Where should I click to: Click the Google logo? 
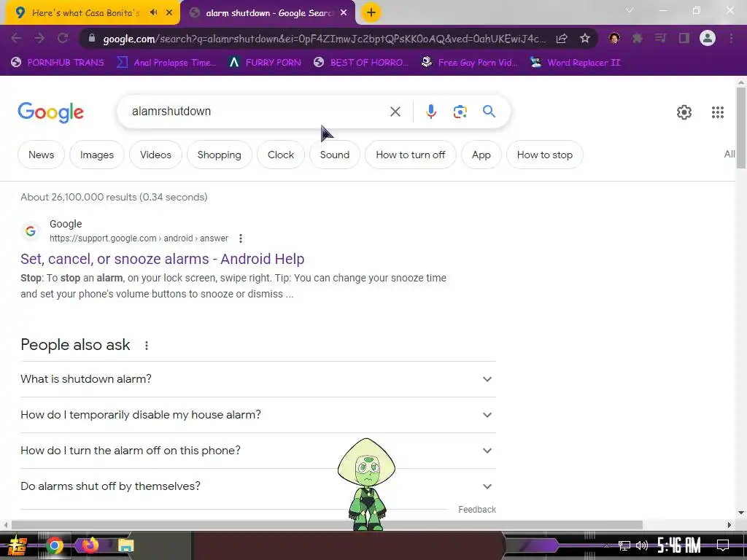[x=50, y=112]
